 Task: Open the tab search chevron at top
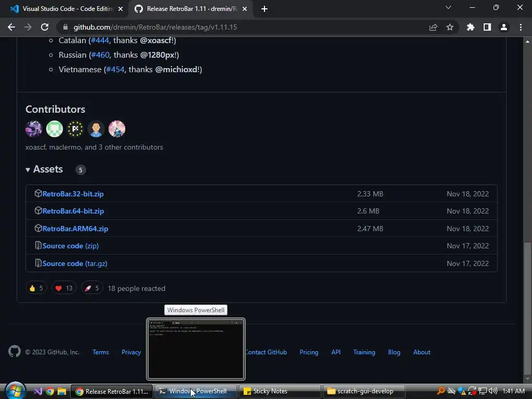[x=448, y=7]
